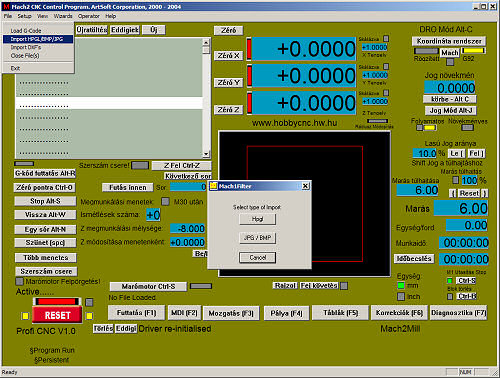The height and width of the screenshot is (378, 500).
Task: Click the Marómotor Ctrl-S button
Action: (148, 286)
